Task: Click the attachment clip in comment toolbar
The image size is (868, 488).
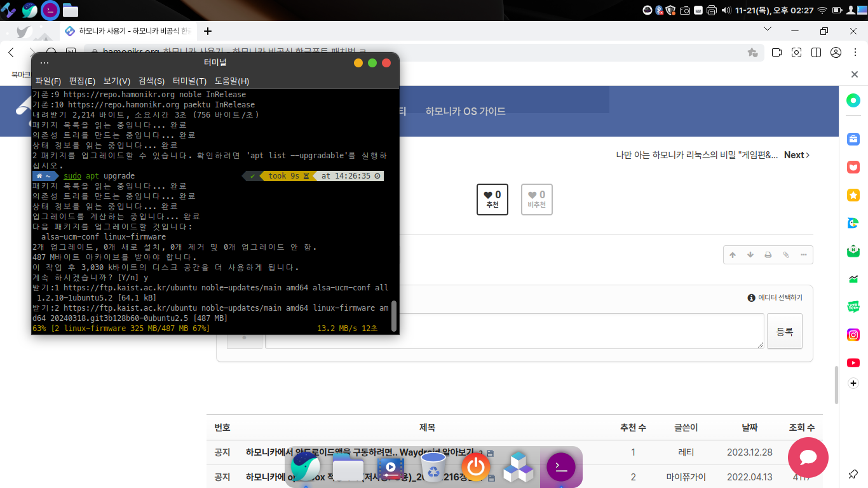Action: [785, 255]
